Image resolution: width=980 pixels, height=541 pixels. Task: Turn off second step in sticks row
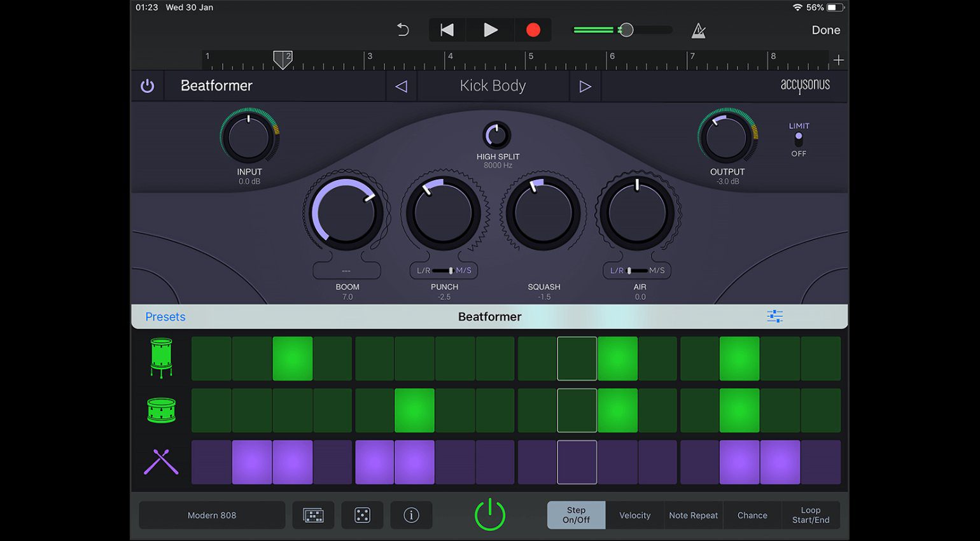coord(252,462)
